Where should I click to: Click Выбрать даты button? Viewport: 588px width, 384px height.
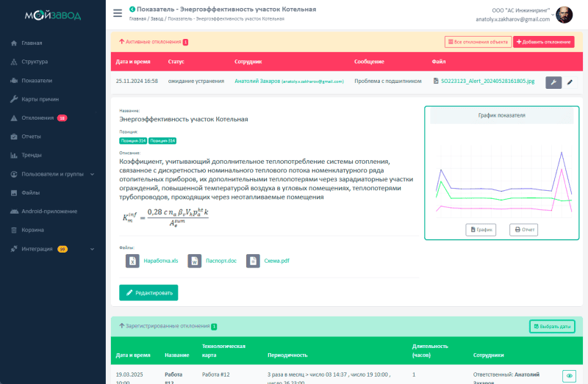click(x=552, y=326)
